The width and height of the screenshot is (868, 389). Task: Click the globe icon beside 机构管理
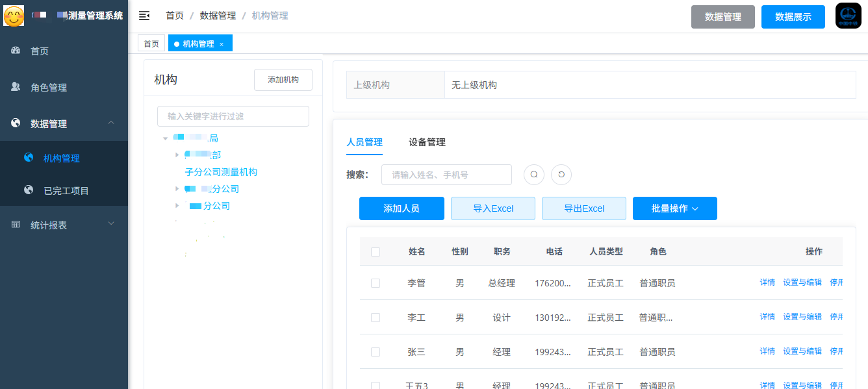tap(29, 157)
